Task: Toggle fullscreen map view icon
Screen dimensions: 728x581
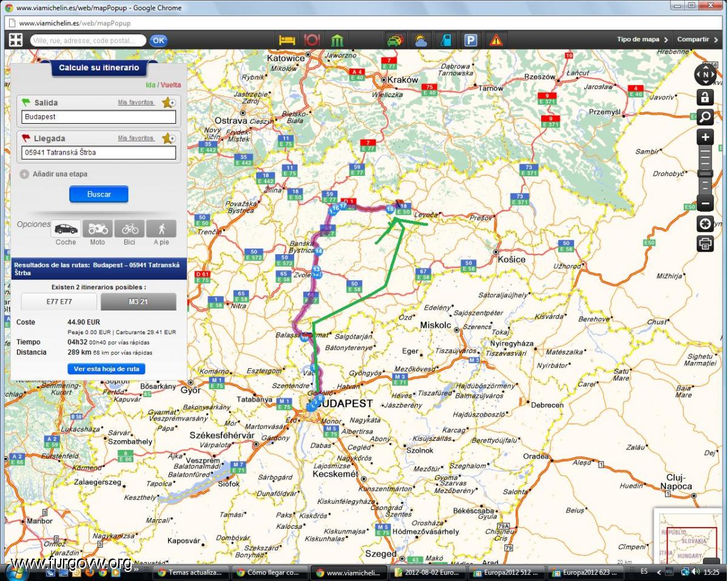Action: [x=16, y=40]
